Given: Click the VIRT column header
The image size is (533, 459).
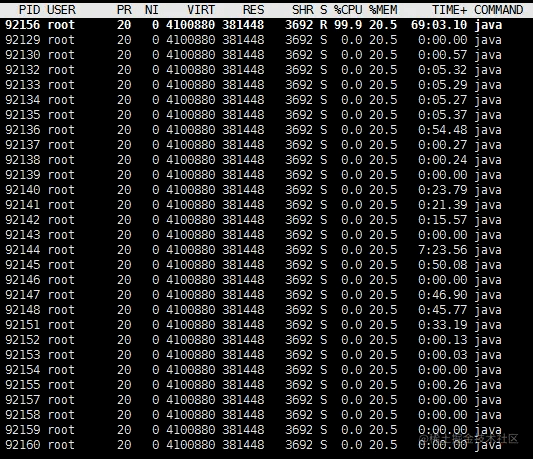Looking at the screenshot, I should click(201, 10).
